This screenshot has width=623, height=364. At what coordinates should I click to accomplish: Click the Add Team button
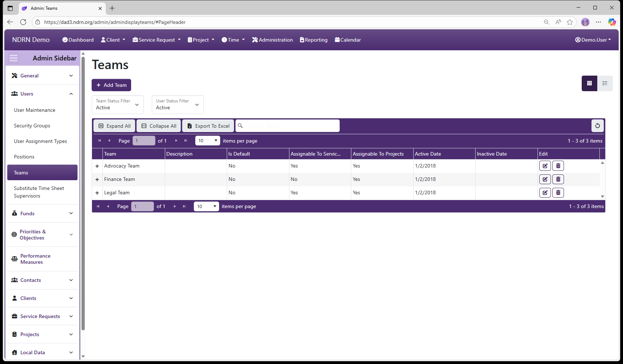111,85
